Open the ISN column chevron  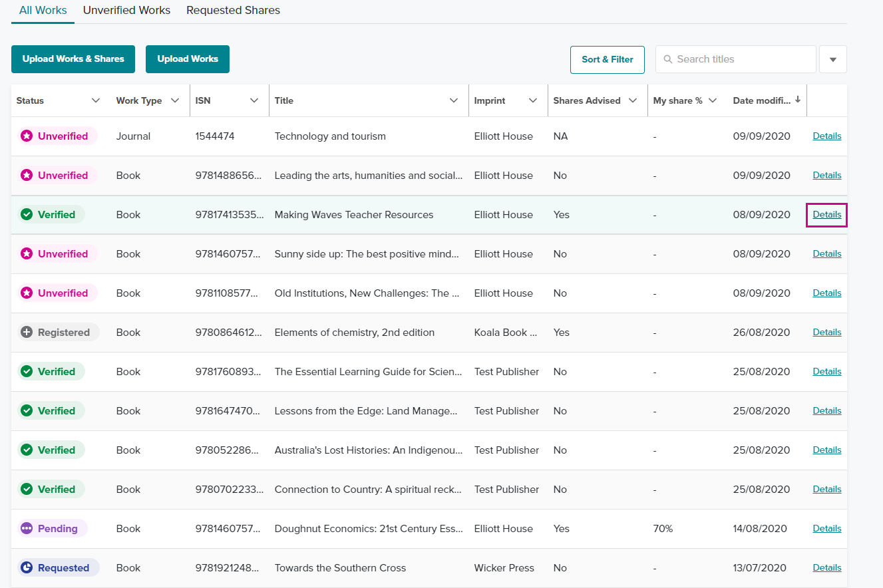tap(254, 100)
